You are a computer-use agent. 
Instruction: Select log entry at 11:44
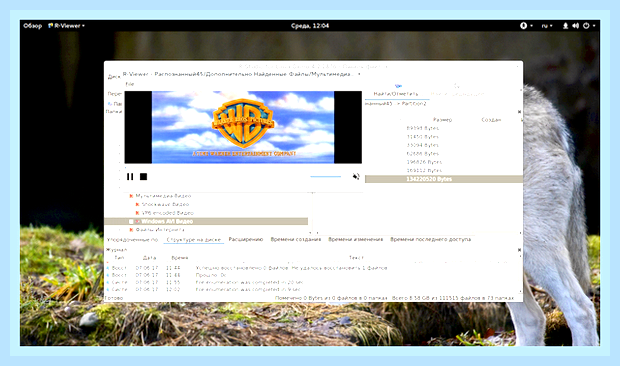click(312, 268)
